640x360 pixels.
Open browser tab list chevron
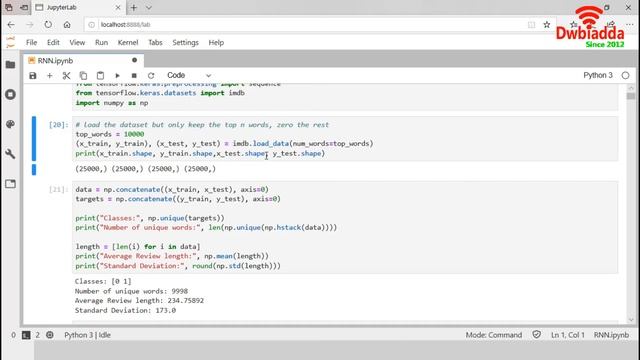149,7
